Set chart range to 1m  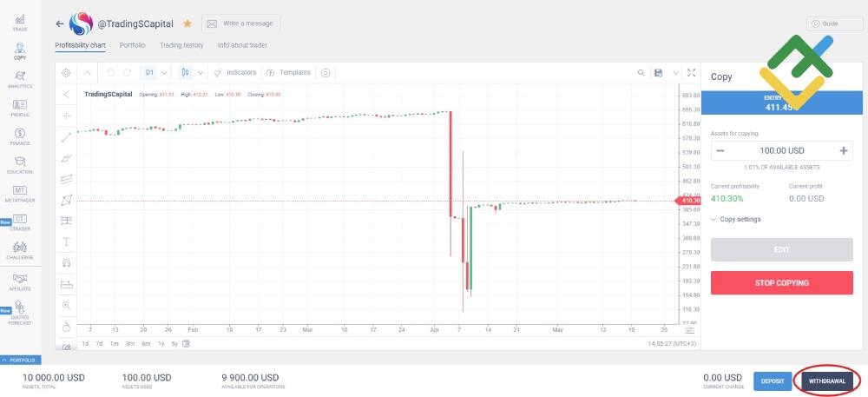pyautogui.click(x=114, y=344)
